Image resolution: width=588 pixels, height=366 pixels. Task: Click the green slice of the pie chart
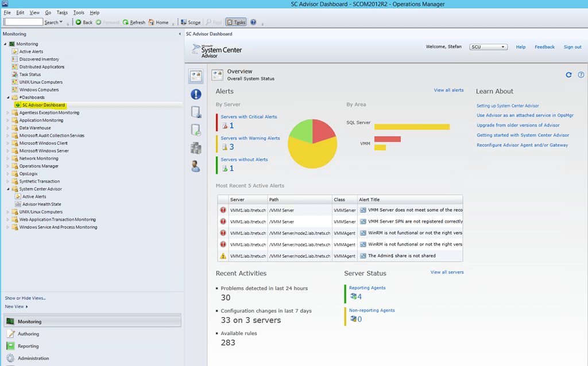pos(303,131)
